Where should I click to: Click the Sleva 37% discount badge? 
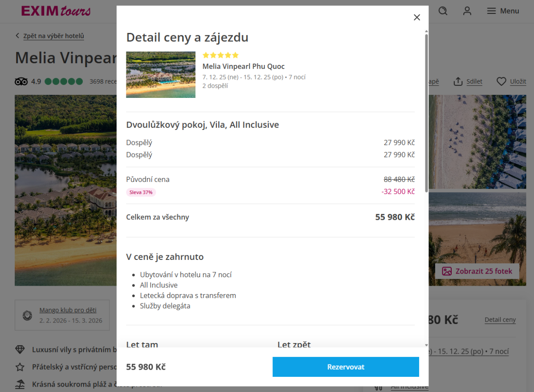(x=141, y=192)
